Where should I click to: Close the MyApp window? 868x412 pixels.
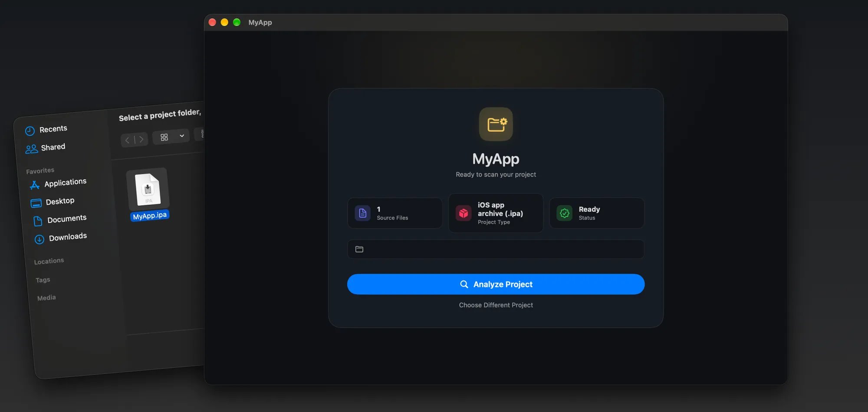tap(212, 22)
